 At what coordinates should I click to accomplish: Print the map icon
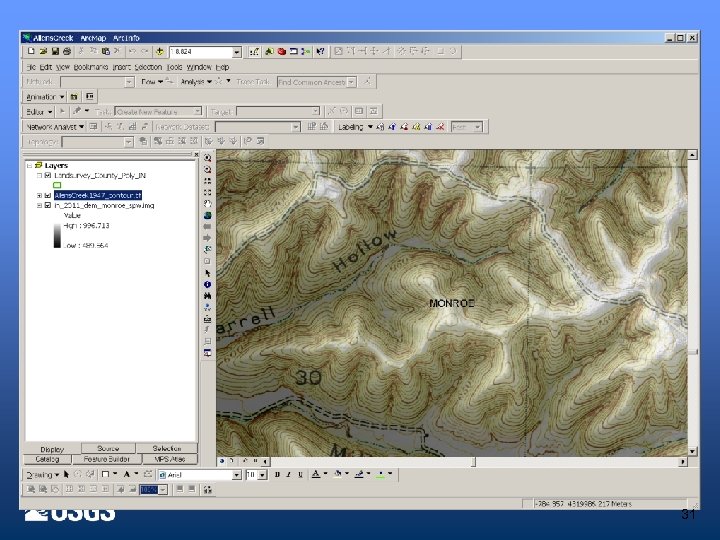point(67,51)
